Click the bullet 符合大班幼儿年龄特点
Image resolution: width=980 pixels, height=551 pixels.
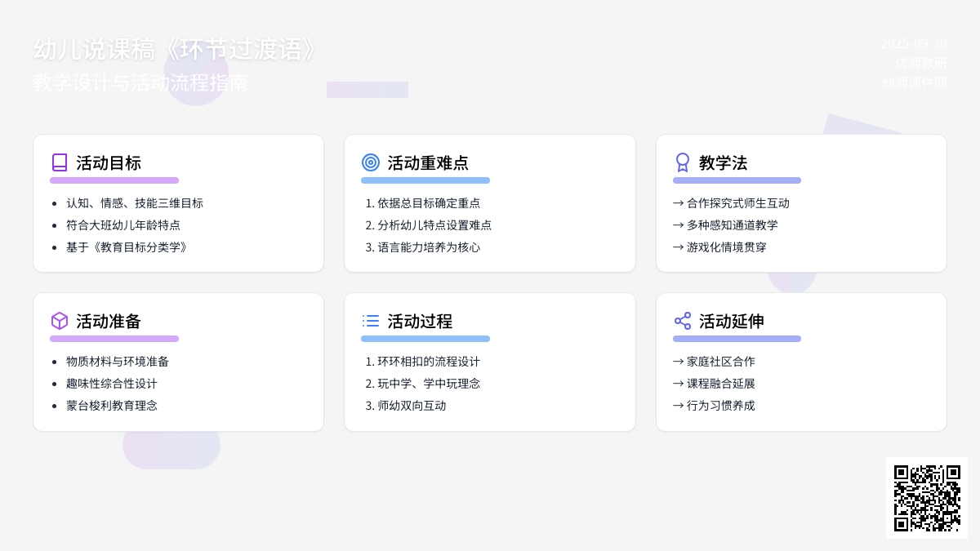[123, 225]
